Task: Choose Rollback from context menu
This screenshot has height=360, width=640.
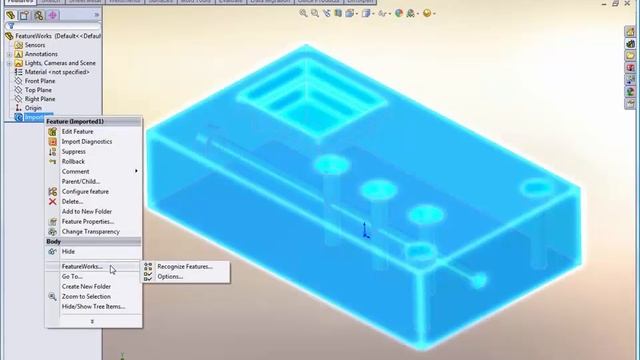Action: pos(73,162)
